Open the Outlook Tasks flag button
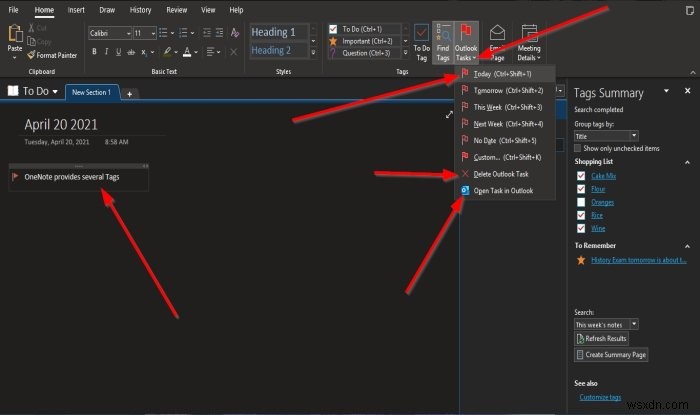 (466, 40)
